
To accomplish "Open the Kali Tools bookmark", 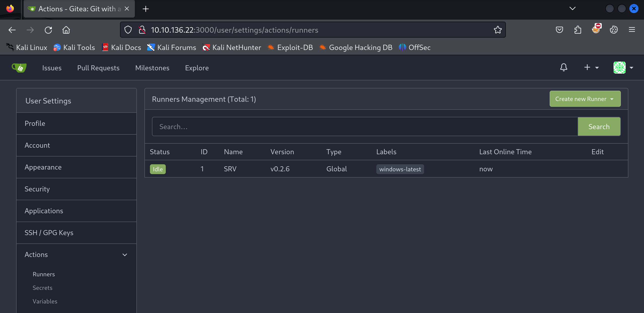I will (74, 47).
